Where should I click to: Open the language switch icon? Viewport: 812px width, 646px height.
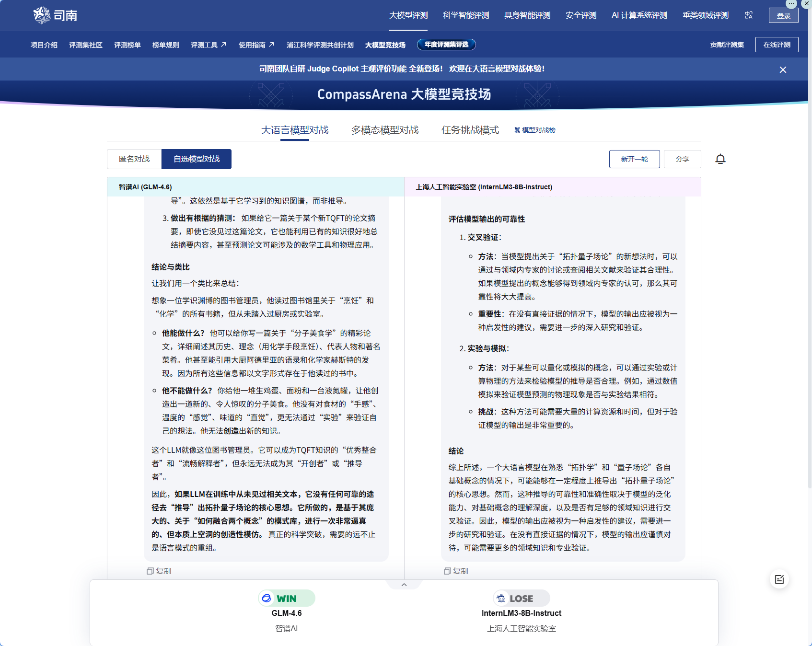(749, 15)
